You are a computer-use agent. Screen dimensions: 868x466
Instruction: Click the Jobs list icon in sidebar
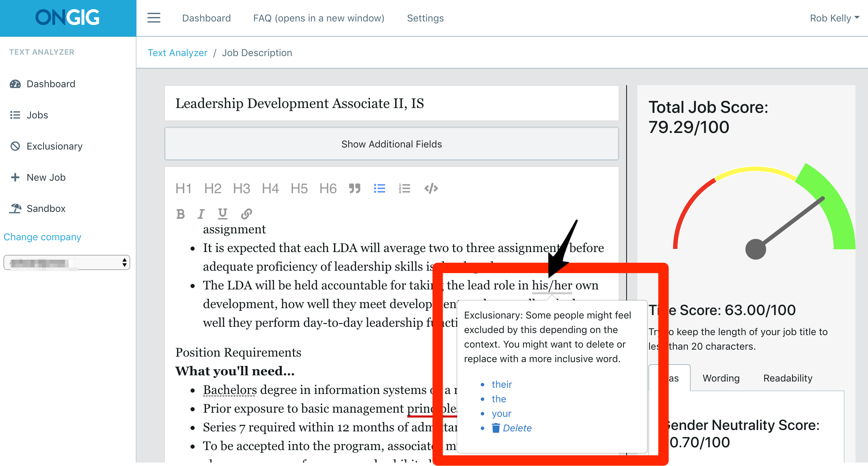point(15,115)
